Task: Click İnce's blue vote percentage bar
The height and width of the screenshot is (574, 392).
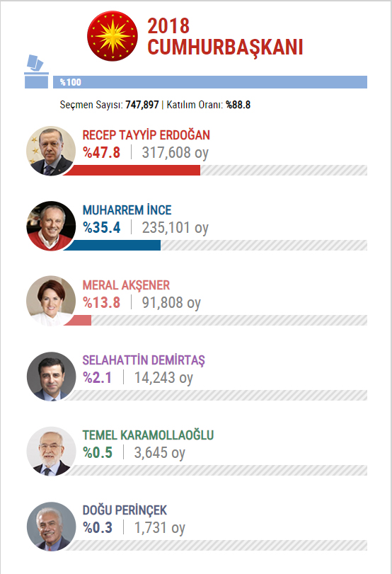Action: point(112,246)
